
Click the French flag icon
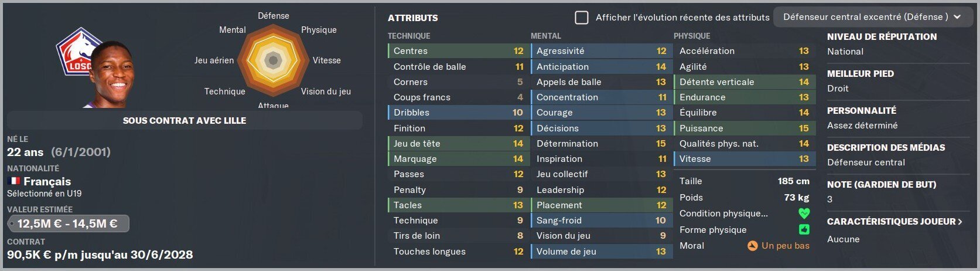point(13,181)
